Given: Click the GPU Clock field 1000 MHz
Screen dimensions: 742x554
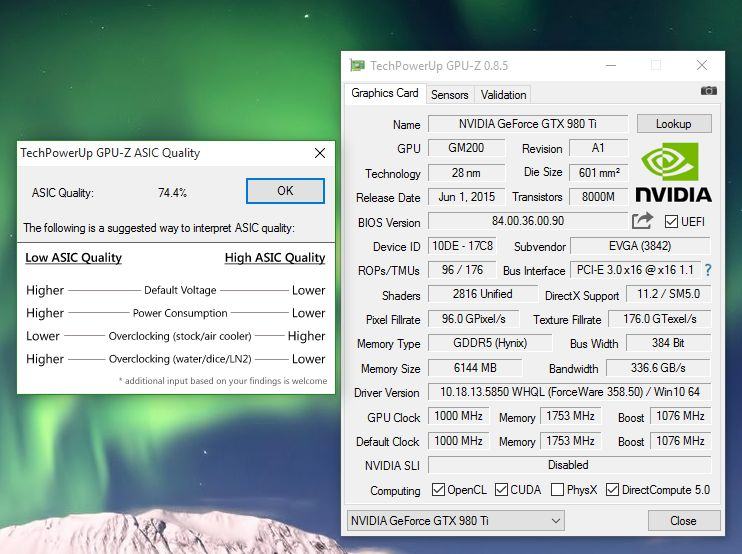Looking at the screenshot, I should tap(459, 416).
